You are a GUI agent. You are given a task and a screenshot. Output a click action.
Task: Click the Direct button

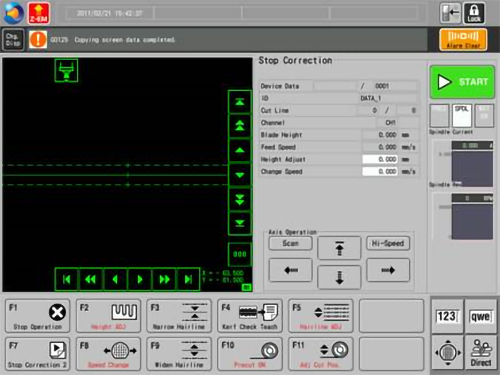pos(481,352)
